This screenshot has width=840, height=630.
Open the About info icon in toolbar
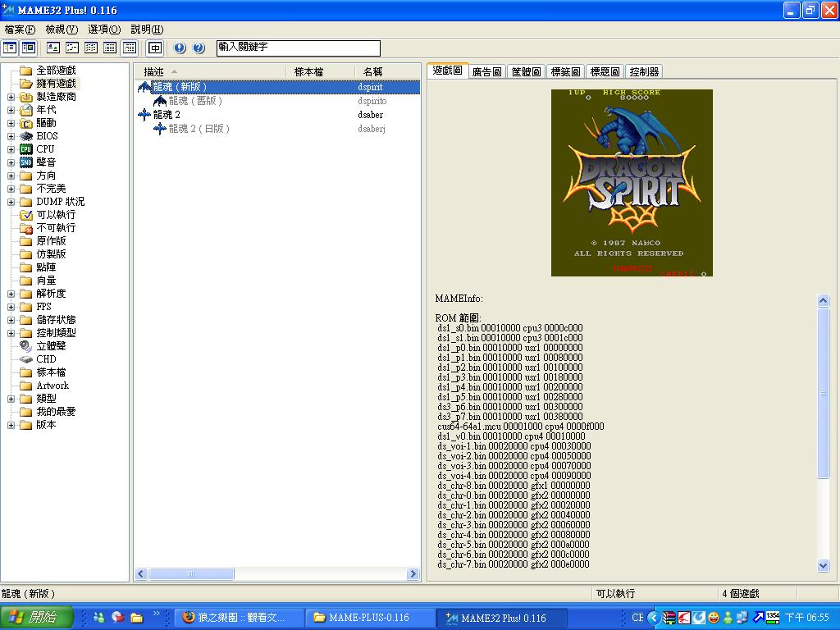(180, 48)
